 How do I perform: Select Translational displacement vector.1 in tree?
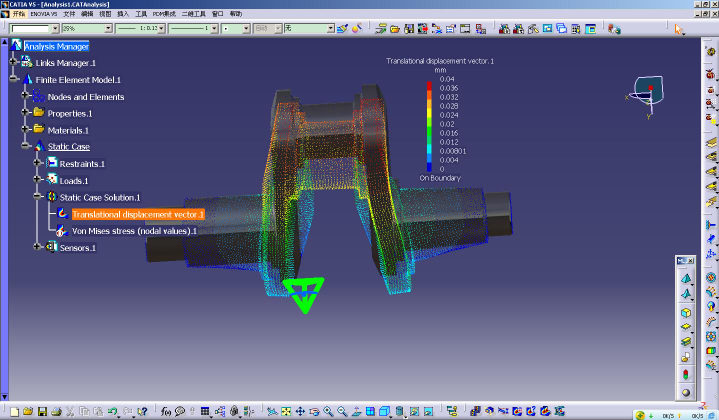point(138,214)
